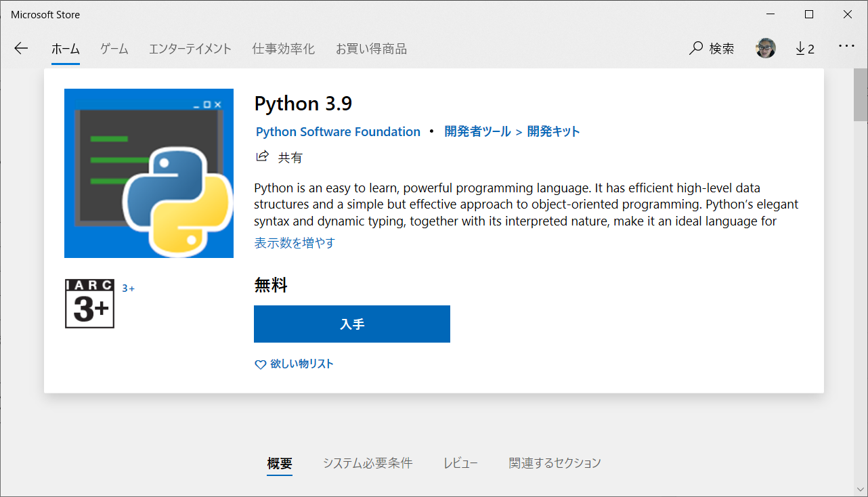Open エンターテイメント tab
Viewport: 868px width, 497px height.
click(x=190, y=49)
